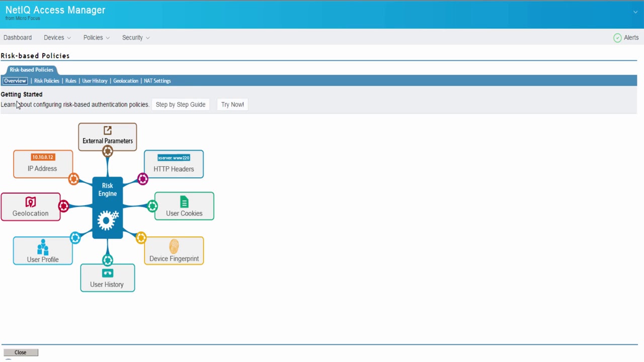Click the white gears in Risk Engine
644x362 pixels.
(108, 220)
